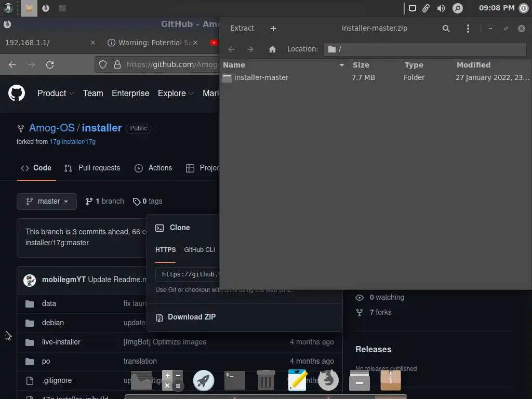Click the archive Location path field
The image size is (532, 399).
(425, 49)
